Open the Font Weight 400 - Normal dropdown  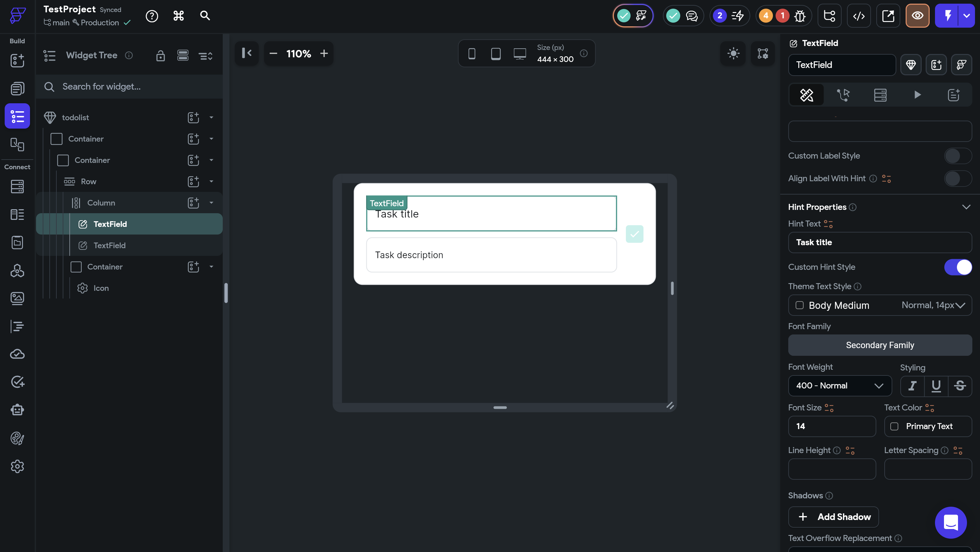click(840, 386)
